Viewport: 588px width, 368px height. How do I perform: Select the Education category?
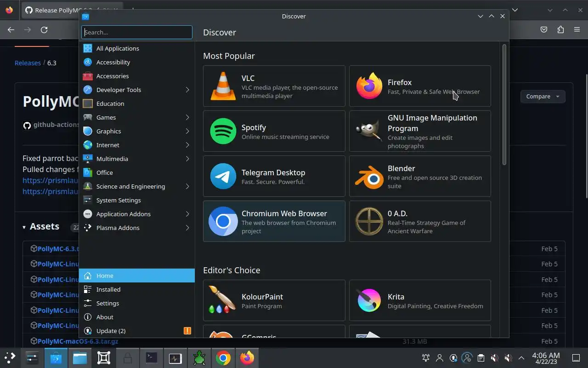click(137, 103)
